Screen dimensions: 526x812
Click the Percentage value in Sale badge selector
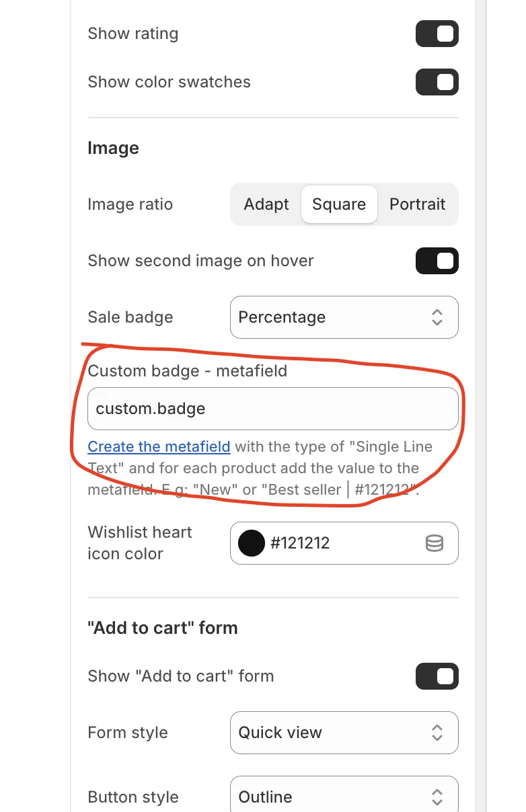point(280,317)
